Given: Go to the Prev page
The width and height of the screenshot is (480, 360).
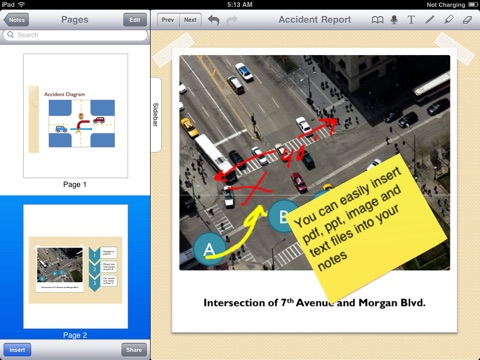Looking at the screenshot, I should (168, 20).
